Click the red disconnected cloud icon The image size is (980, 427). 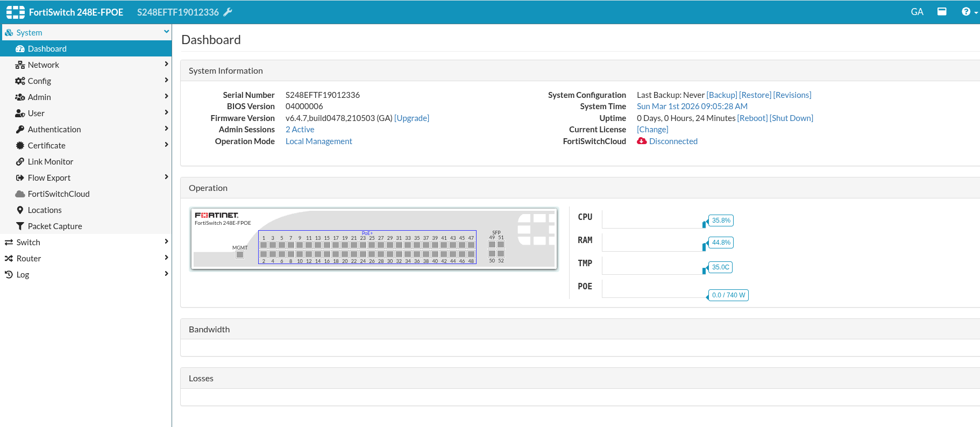click(x=642, y=141)
